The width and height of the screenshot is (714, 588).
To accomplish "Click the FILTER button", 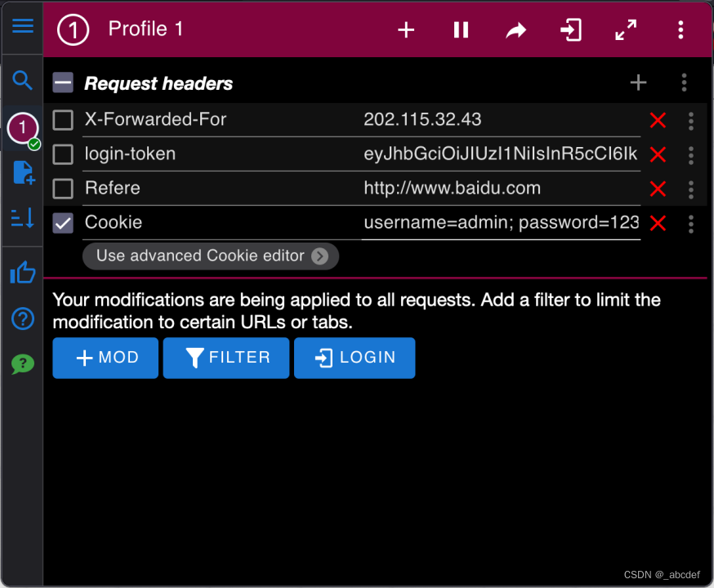I will [x=225, y=358].
